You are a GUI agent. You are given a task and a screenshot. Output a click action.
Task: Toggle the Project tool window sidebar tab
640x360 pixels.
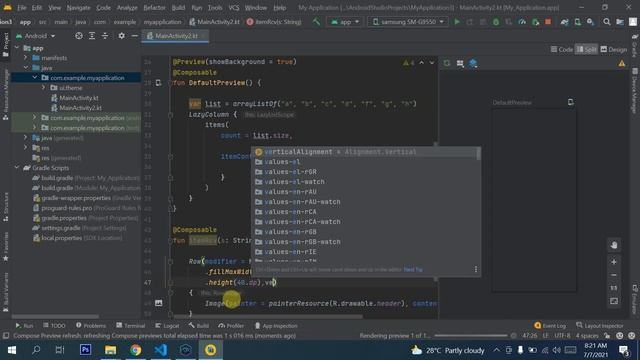coord(5,45)
